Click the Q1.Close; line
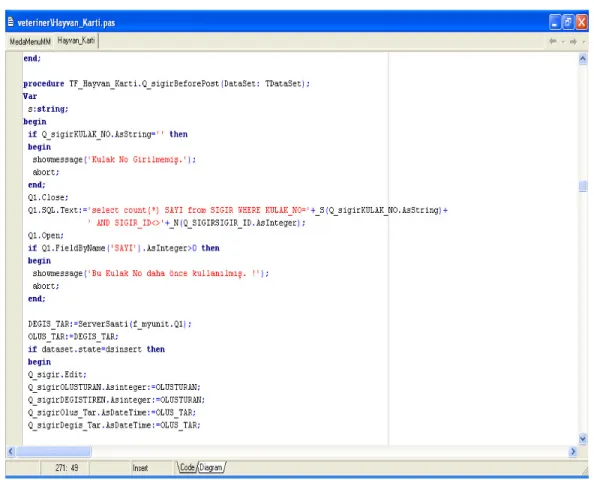Viewport: 594px width, 480px height. coord(48,197)
